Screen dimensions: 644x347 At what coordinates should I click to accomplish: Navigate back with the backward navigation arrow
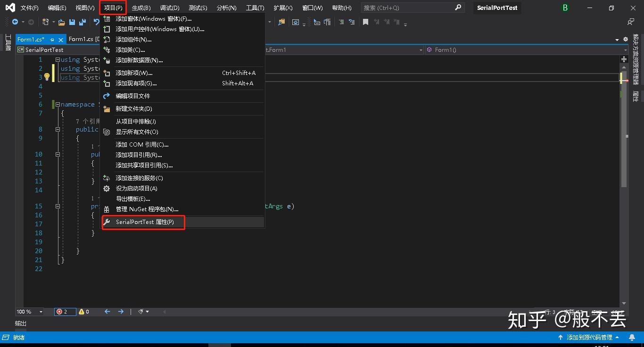pos(16,22)
